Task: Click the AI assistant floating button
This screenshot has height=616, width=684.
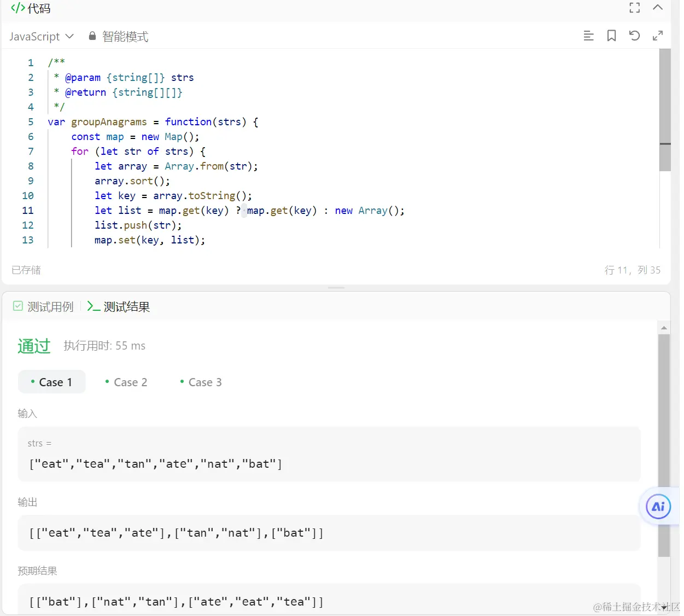Action: coord(658,507)
